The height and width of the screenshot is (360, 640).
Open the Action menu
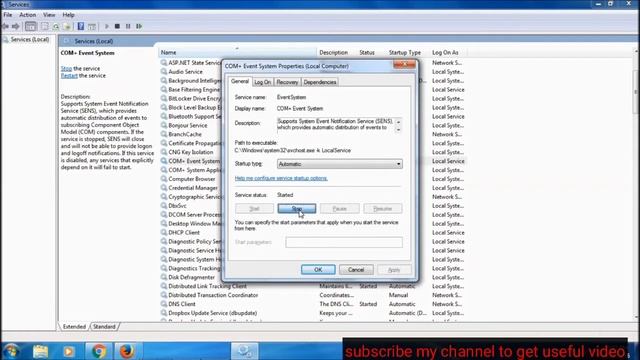coord(28,15)
